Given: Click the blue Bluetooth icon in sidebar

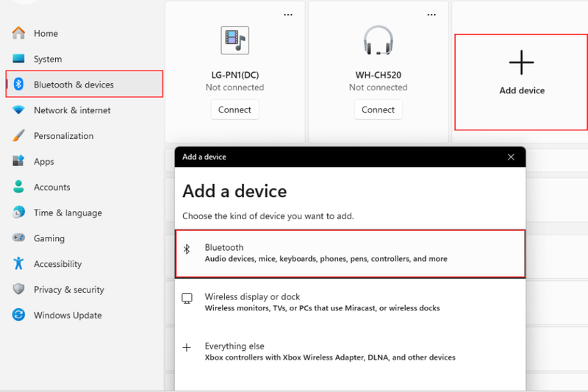Looking at the screenshot, I should (x=18, y=84).
